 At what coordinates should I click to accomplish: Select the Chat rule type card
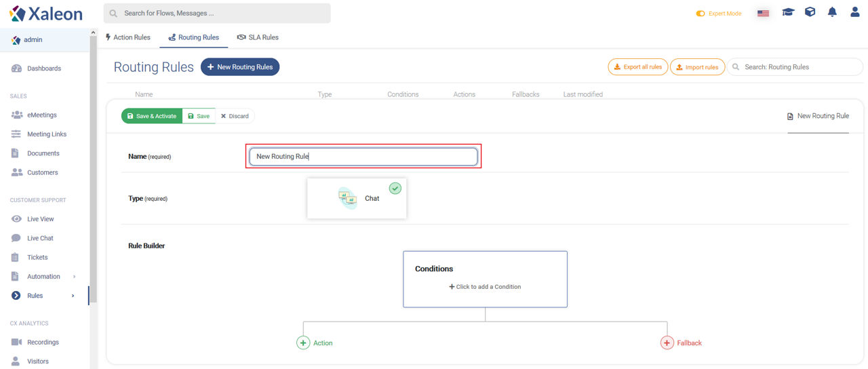point(357,198)
